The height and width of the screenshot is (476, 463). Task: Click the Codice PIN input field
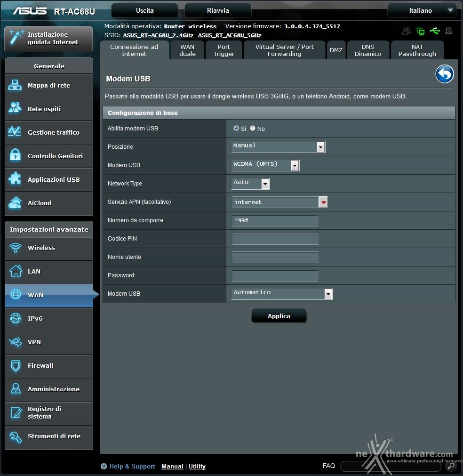[275, 239]
